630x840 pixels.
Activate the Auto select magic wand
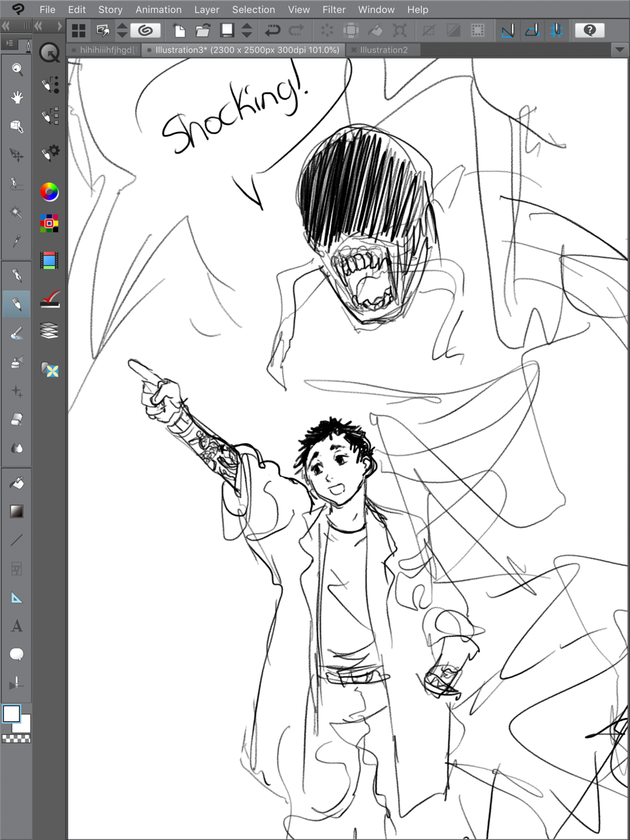(x=16, y=212)
